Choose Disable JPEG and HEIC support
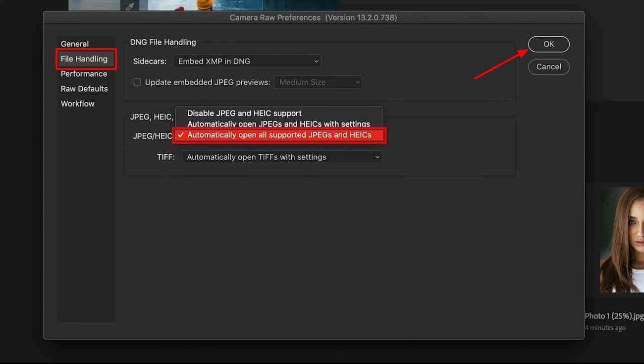Screen dimensions: 644x364 (244, 114)
